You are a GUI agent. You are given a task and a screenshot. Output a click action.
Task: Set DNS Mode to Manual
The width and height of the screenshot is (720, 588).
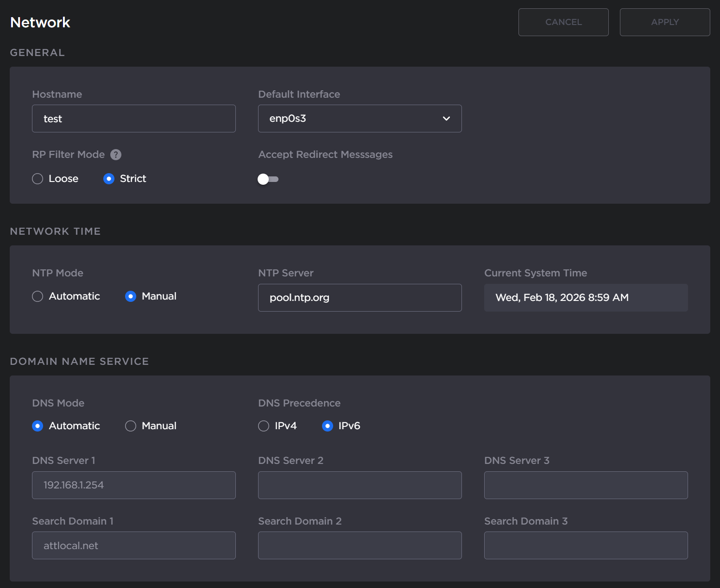coord(131,426)
